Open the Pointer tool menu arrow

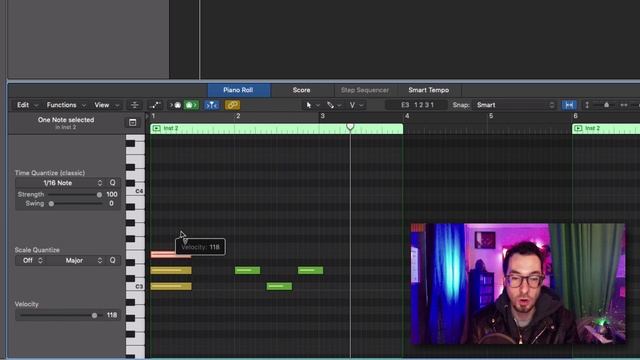318,106
